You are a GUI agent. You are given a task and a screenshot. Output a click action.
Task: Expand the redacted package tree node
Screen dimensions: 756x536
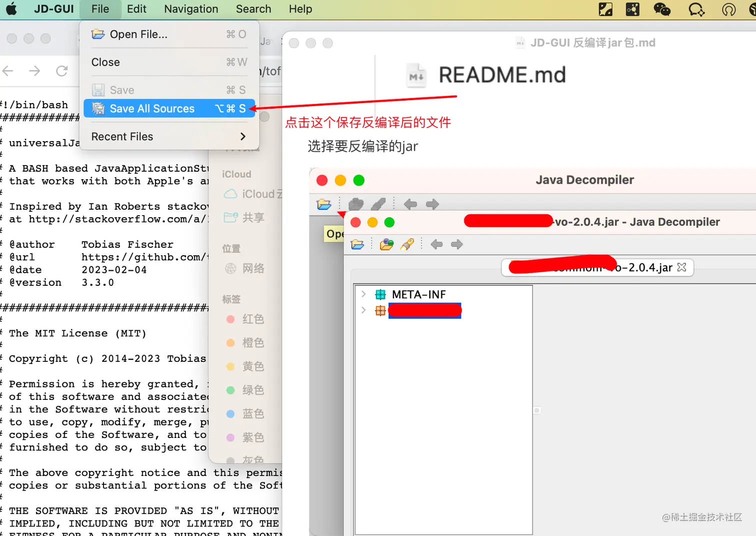(x=363, y=310)
